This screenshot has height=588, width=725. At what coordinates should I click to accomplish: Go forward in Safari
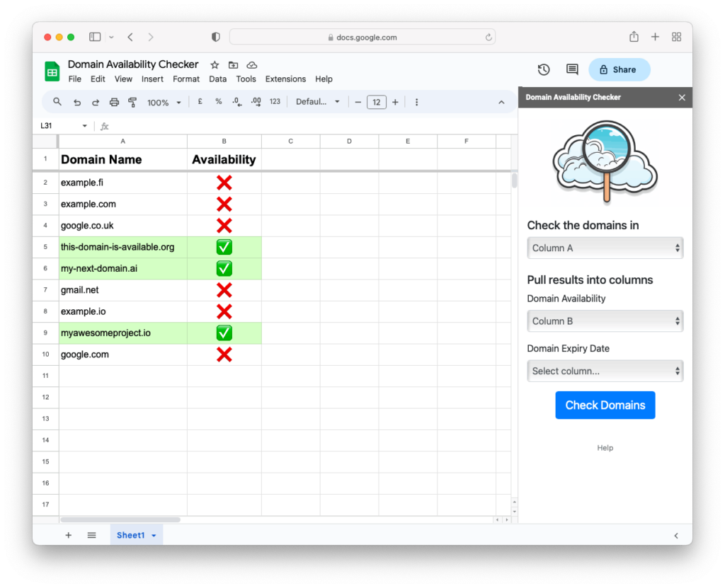(151, 37)
